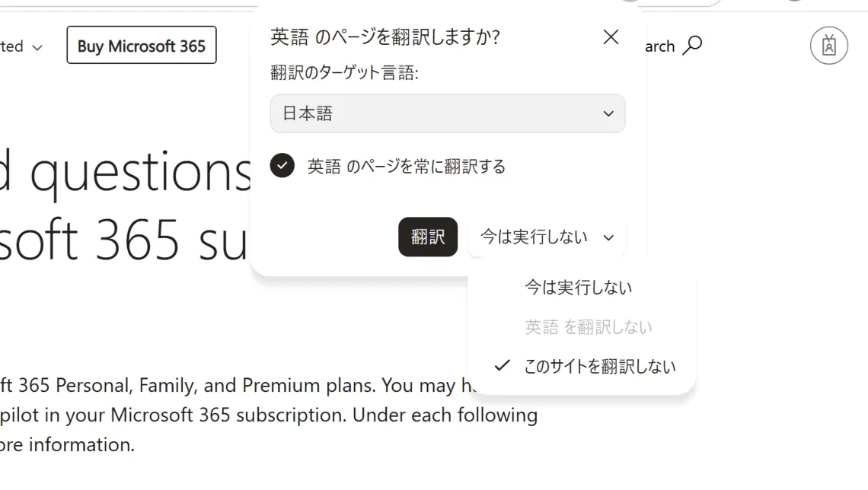
Task: Close the translate page prompt
Action: pos(611,37)
